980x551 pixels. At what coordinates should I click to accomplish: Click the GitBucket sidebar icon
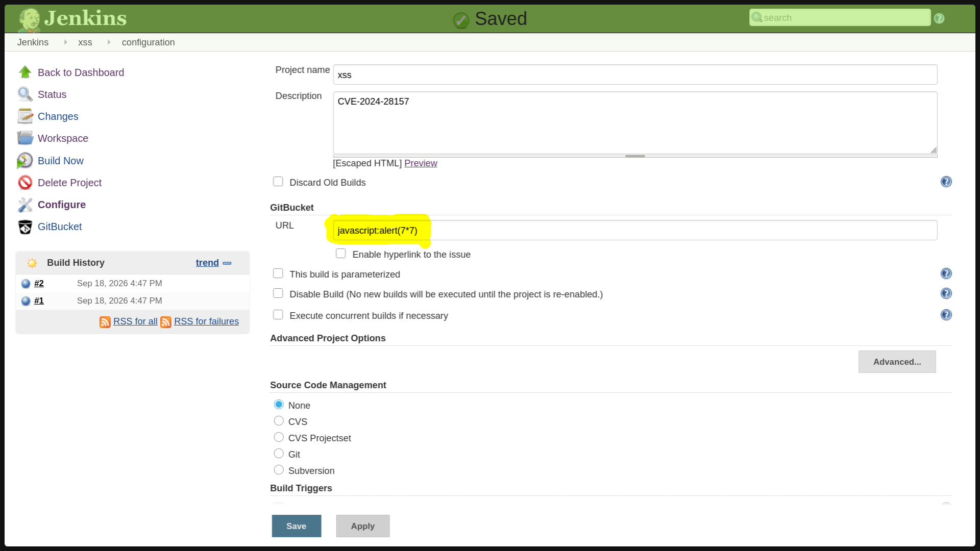coord(25,227)
